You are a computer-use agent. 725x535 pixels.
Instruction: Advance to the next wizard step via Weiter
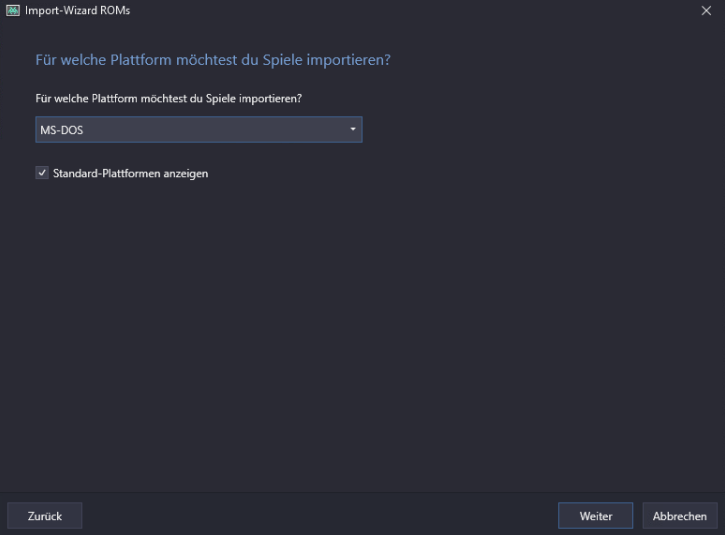coord(595,516)
